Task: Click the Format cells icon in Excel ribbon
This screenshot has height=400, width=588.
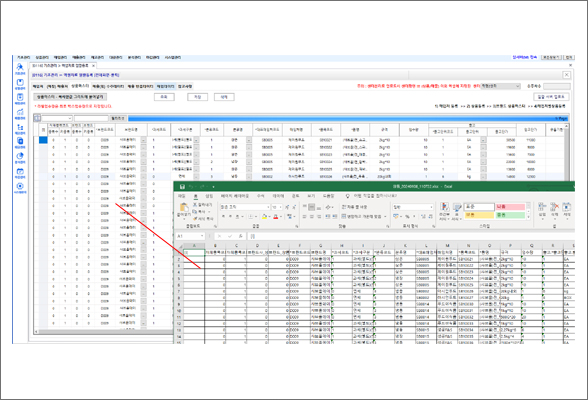Action: (567, 207)
